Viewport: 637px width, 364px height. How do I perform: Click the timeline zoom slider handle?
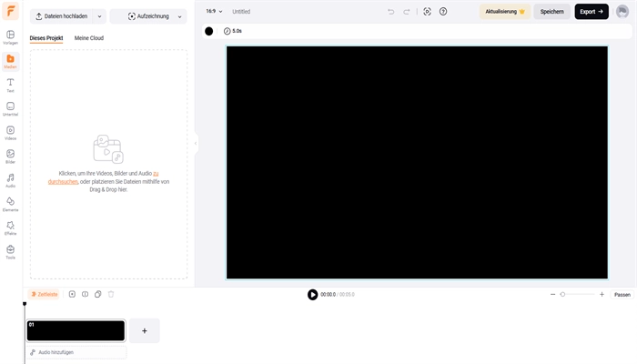point(562,294)
